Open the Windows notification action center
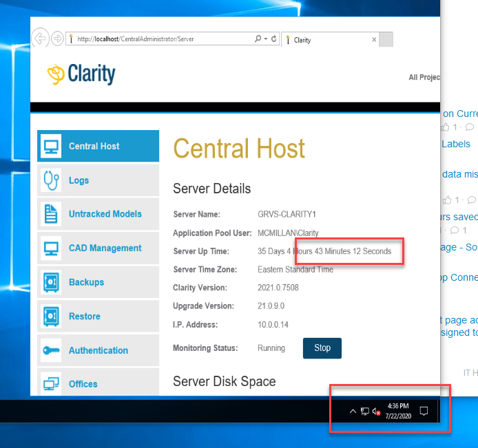Viewport: 478px width, 448px height. click(424, 412)
